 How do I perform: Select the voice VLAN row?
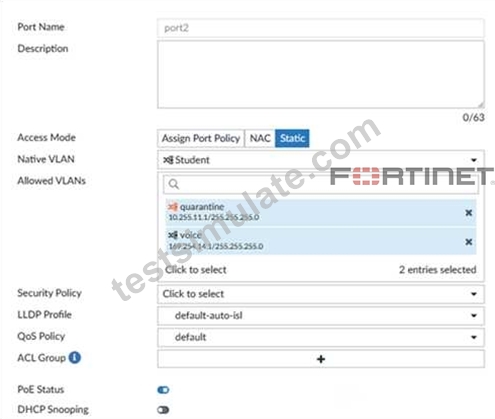[321, 241]
